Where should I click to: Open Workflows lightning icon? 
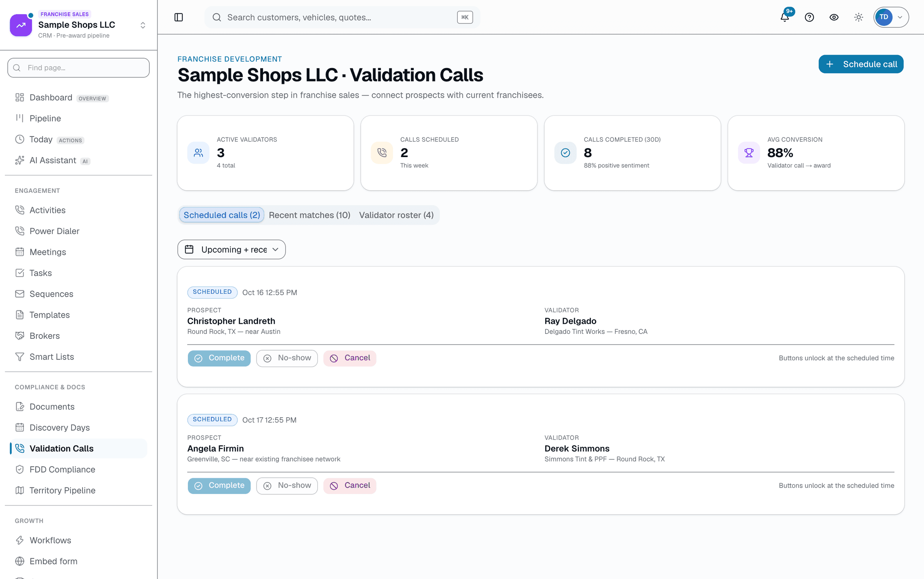coord(20,541)
